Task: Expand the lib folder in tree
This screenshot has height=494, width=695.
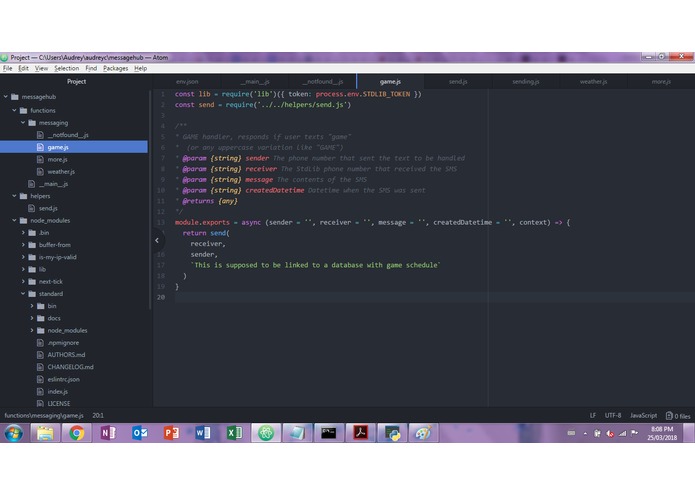Action: (23, 269)
